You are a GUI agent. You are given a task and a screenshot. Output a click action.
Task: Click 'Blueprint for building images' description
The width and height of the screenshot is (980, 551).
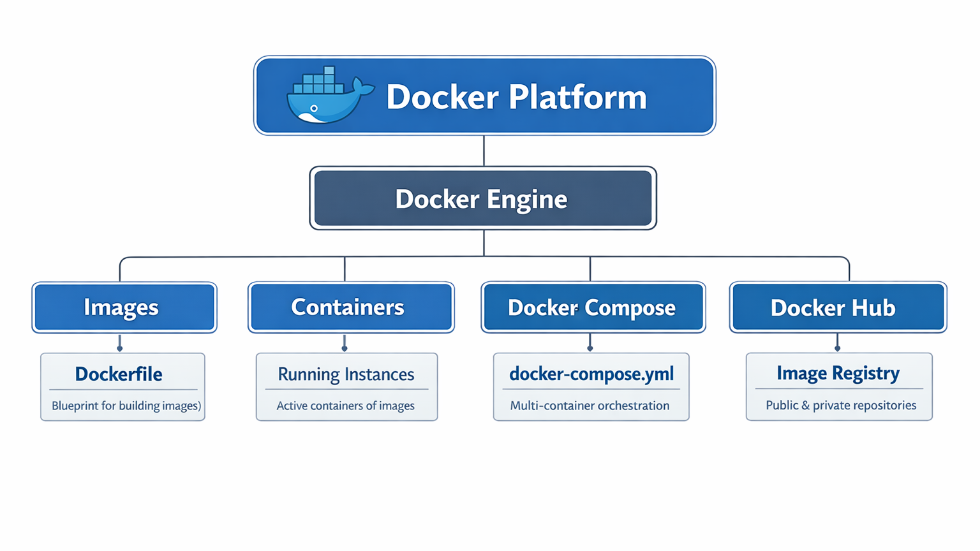click(x=126, y=406)
